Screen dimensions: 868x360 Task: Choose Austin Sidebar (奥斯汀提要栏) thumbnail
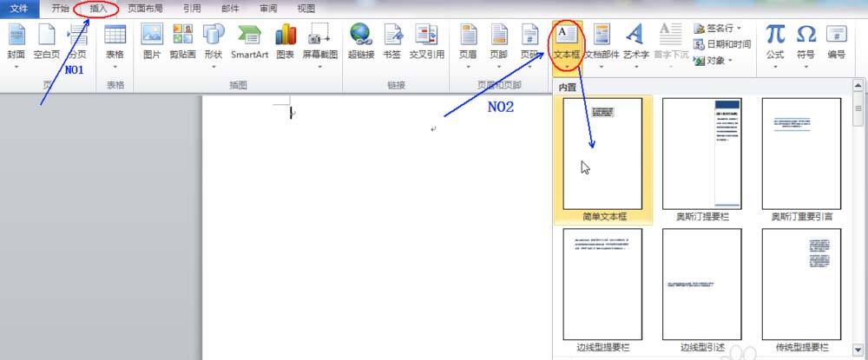pyautogui.click(x=702, y=154)
